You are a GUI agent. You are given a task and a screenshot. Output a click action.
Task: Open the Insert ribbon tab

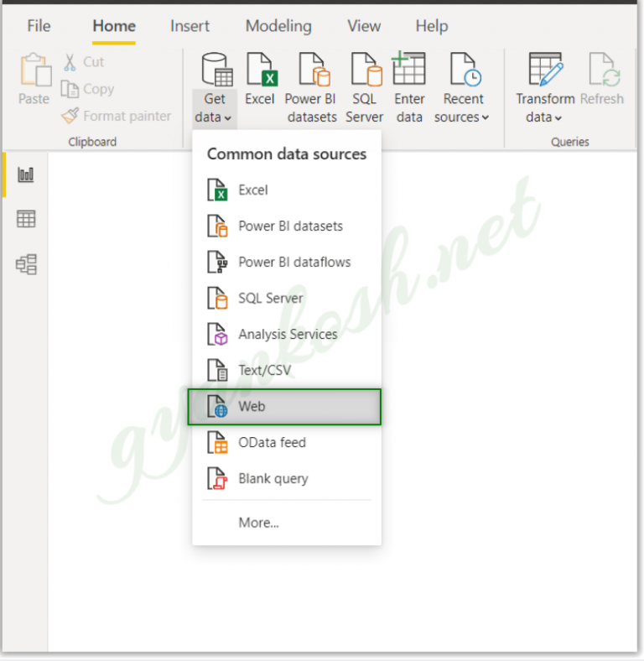(x=190, y=26)
